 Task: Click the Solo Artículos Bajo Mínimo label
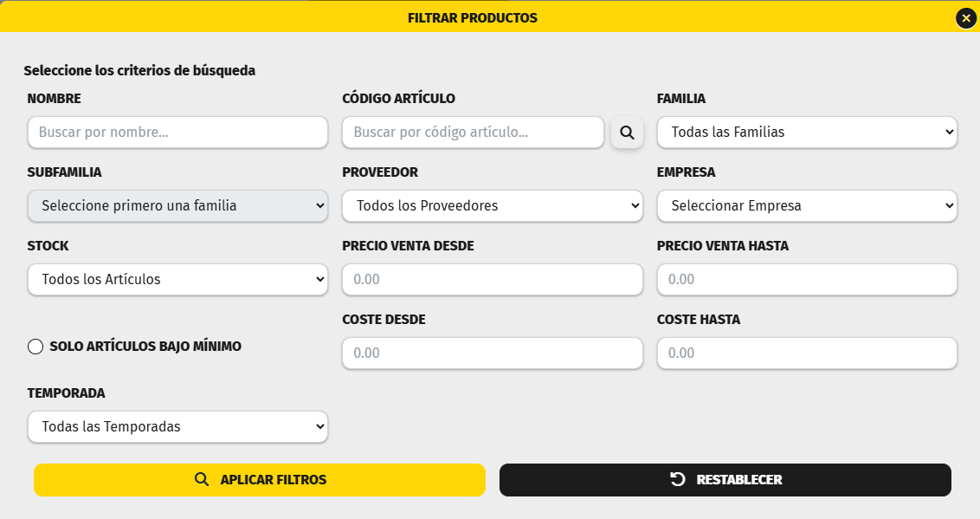(x=145, y=347)
